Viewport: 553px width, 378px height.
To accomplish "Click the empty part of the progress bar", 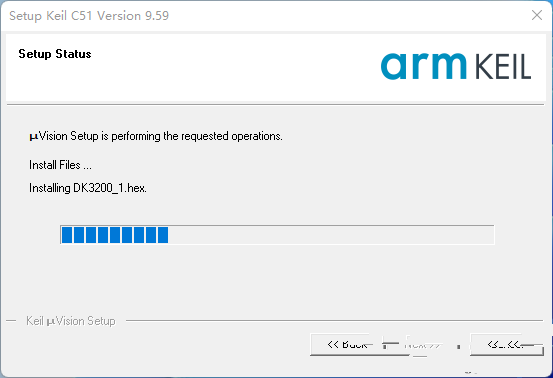I will pos(331,235).
